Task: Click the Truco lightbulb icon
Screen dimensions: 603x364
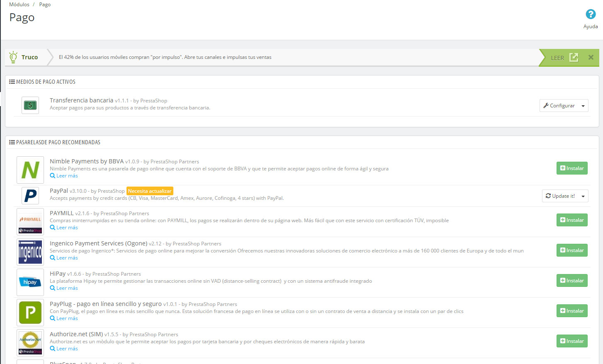Action: pyautogui.click(x=13, y=57)
